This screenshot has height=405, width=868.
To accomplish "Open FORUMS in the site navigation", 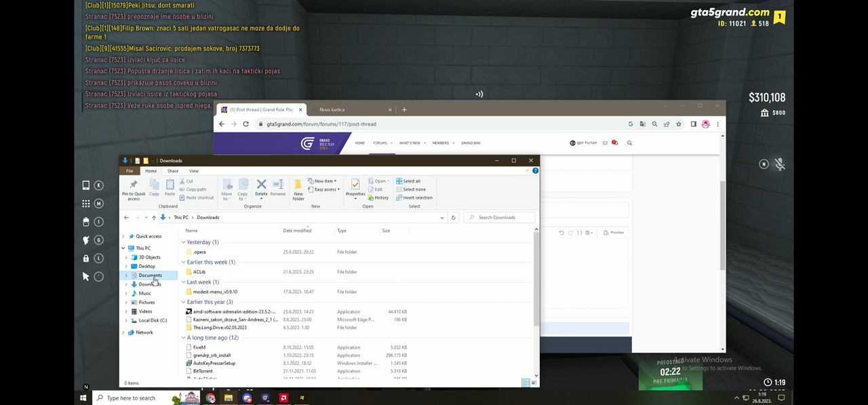I will click(380, 143).
